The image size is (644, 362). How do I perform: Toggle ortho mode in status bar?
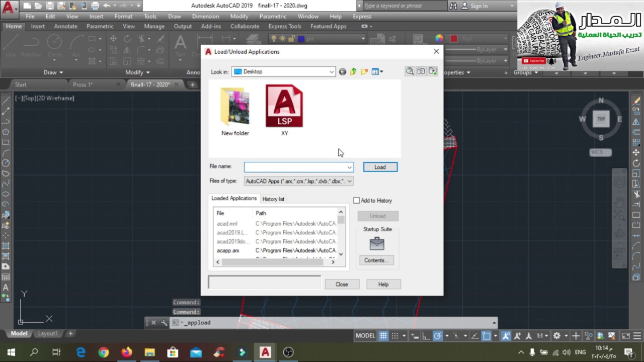426,336
